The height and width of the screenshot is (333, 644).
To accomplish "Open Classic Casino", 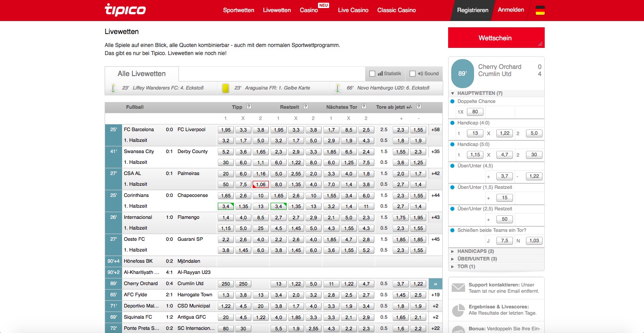I will [397, 10].
